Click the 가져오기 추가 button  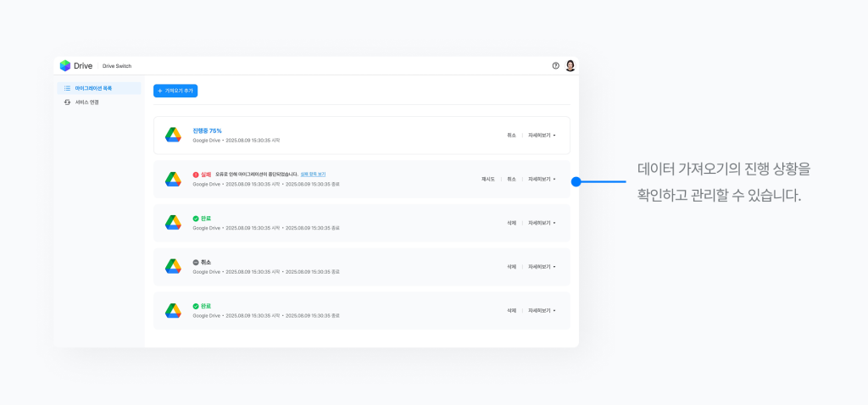[x=175, y=91]
